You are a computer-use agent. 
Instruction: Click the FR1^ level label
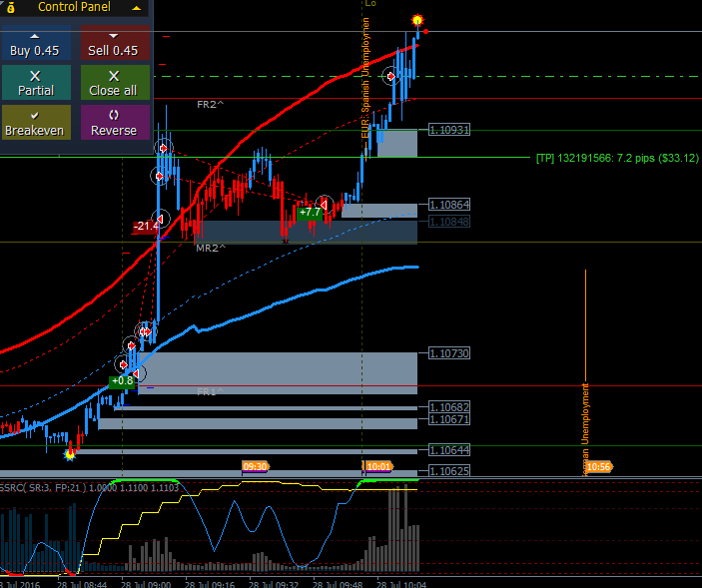(210, 392)
